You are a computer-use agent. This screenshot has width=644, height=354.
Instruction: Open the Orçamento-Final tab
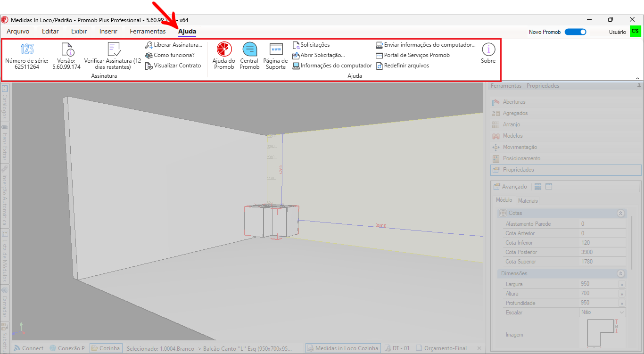pos(442,348)
